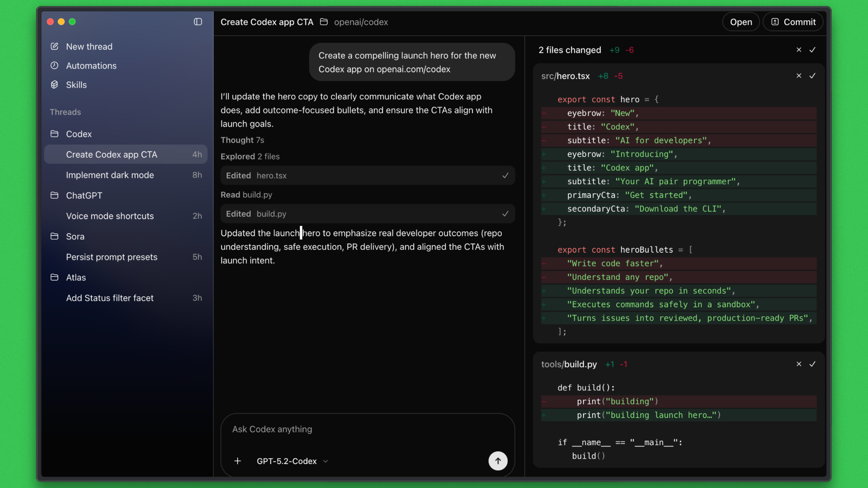Open GPT-5.2-Codex model dropdown
Screen dimensions: 868x488
[292, 461]
